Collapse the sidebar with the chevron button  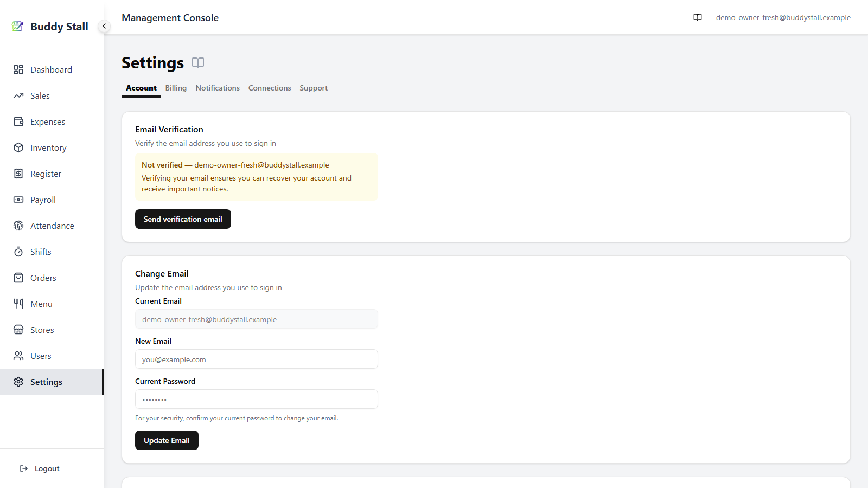pyautogui.click(x=104, y=26)
